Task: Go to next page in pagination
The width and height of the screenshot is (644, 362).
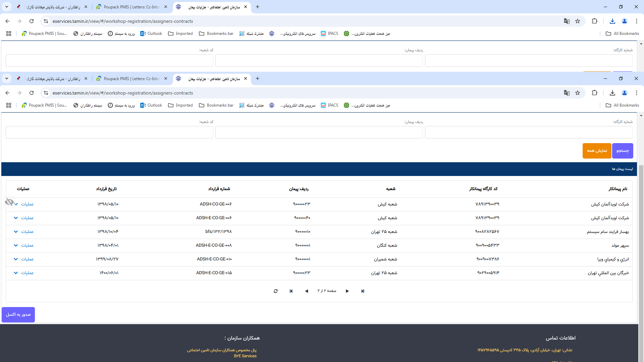Action: click(x=347, y=291)
